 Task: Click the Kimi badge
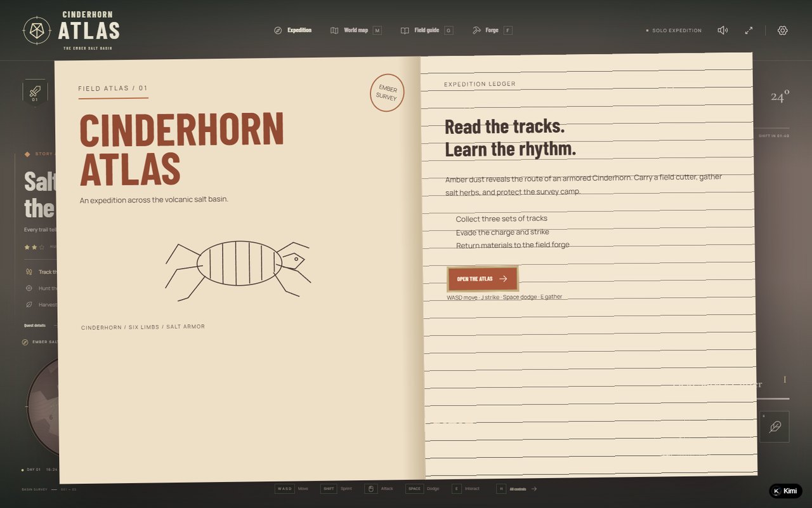785,491
